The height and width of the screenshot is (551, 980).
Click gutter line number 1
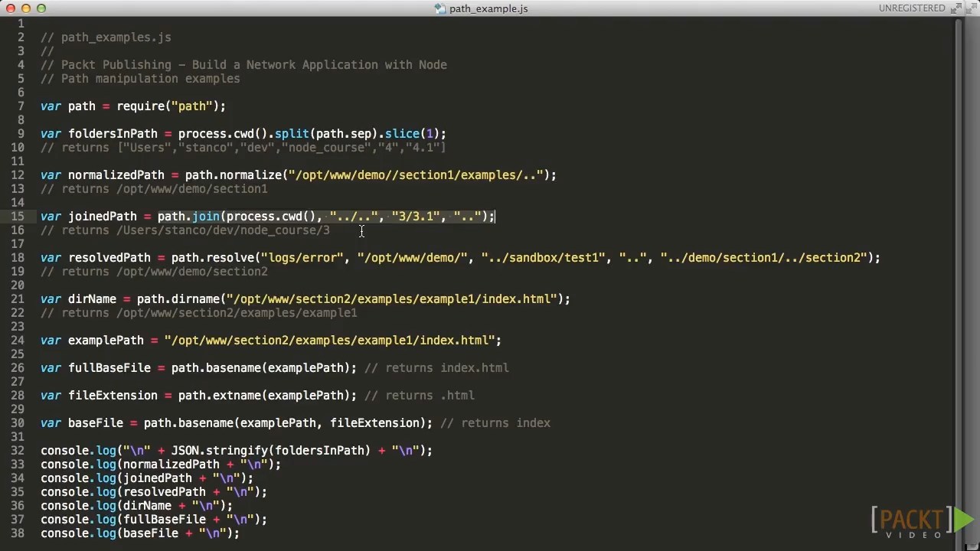(x=21, y=24)
